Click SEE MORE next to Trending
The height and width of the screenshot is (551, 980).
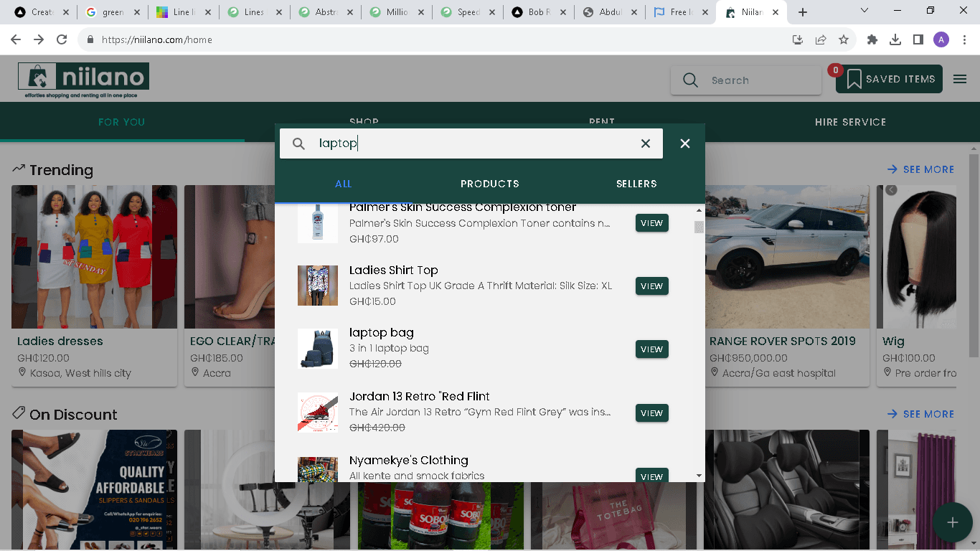pos(921,169)
